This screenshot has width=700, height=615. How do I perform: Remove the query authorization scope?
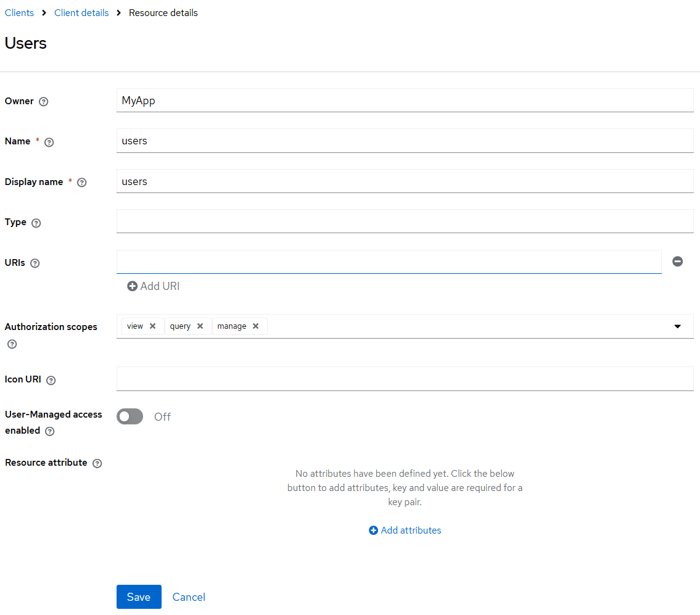[x=199, y=326]
